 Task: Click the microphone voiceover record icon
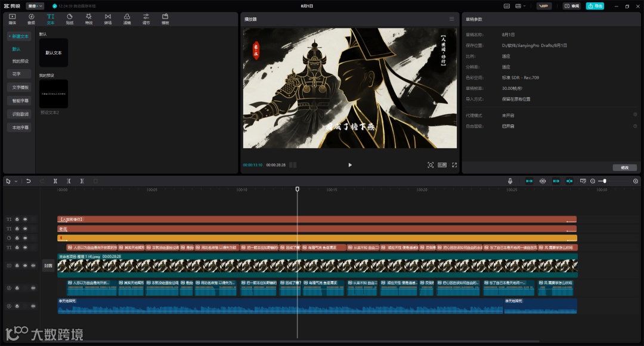coord(510,181)
